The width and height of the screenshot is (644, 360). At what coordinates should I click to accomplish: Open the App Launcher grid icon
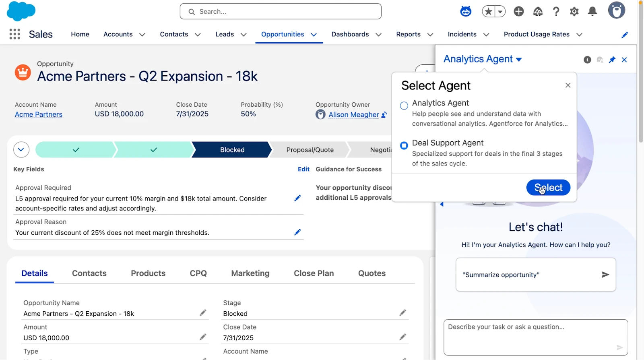(x=15, y=34)
